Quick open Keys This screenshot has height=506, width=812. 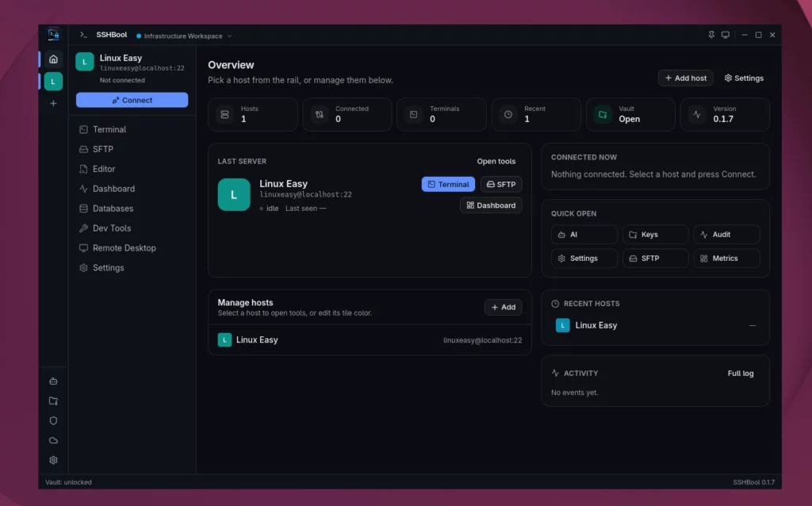[x=655, y=235]
